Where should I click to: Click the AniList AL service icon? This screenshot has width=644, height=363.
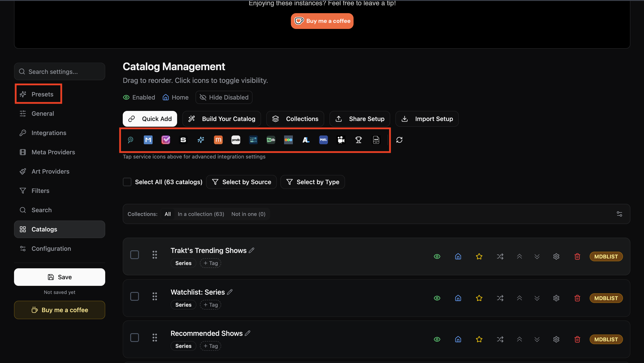(x=306, y=140)
